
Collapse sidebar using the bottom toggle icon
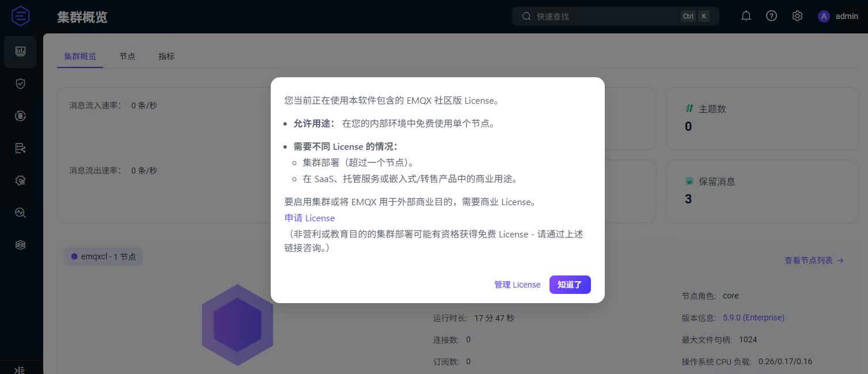click(20, 370)
